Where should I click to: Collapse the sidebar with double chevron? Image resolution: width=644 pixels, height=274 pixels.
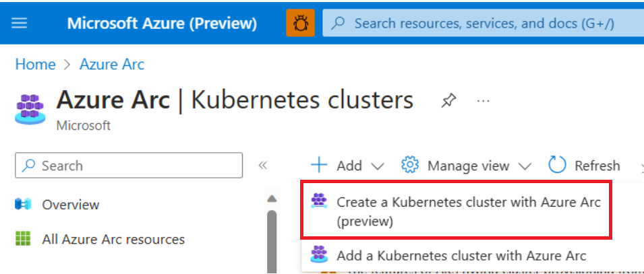point(264,166)
